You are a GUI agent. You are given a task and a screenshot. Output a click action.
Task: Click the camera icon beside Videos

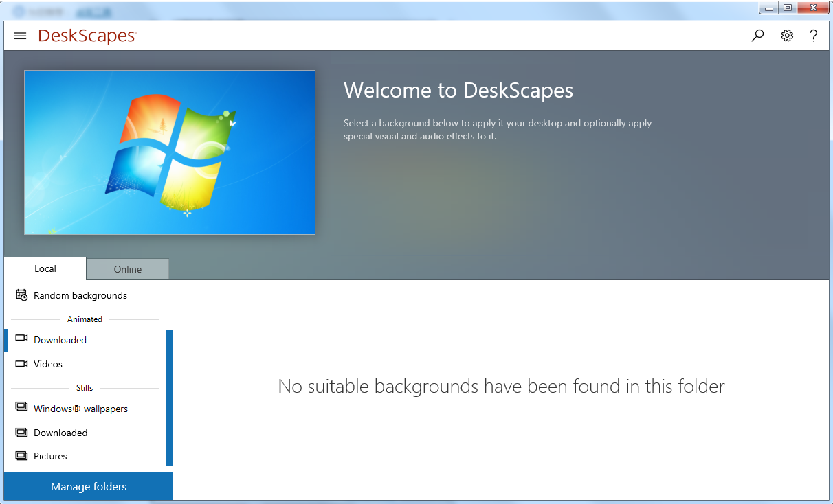coord(21,364)
